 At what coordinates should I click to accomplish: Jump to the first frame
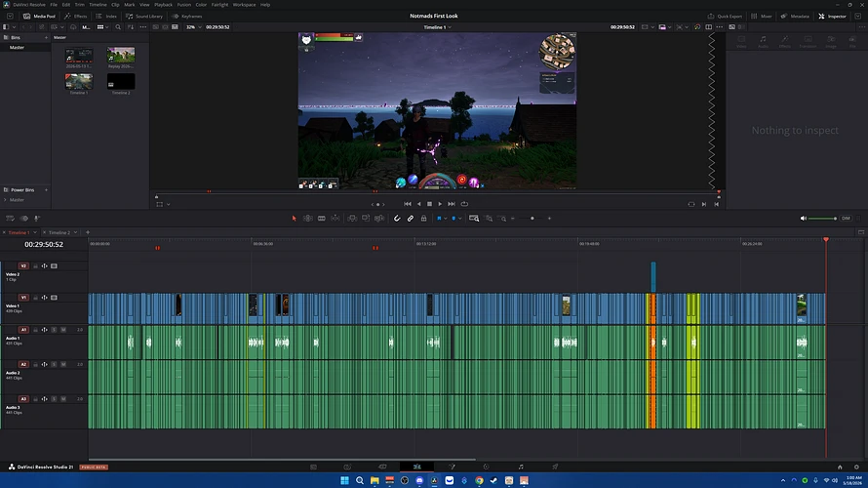[x=408, y=204]
